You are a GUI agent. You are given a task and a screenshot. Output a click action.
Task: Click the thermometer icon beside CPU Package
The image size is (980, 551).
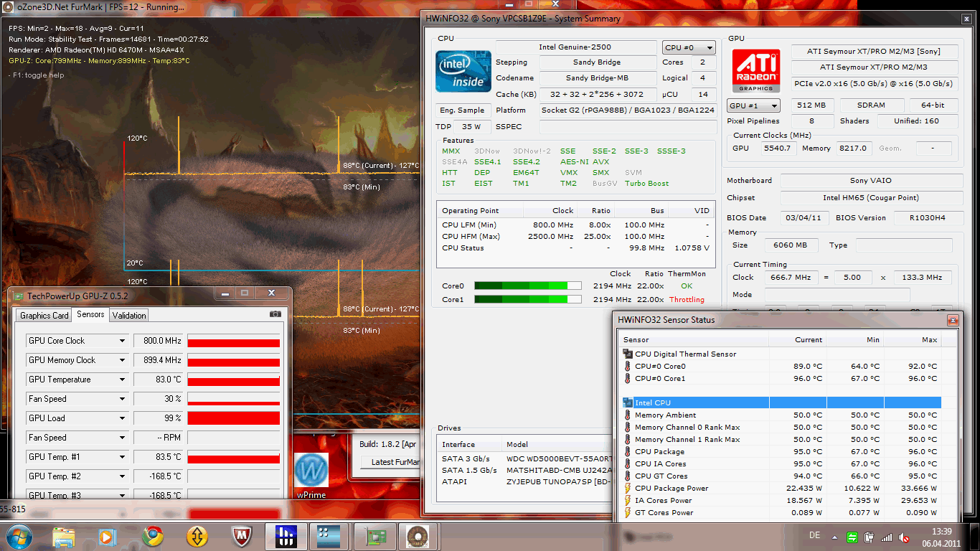[628, 451]
